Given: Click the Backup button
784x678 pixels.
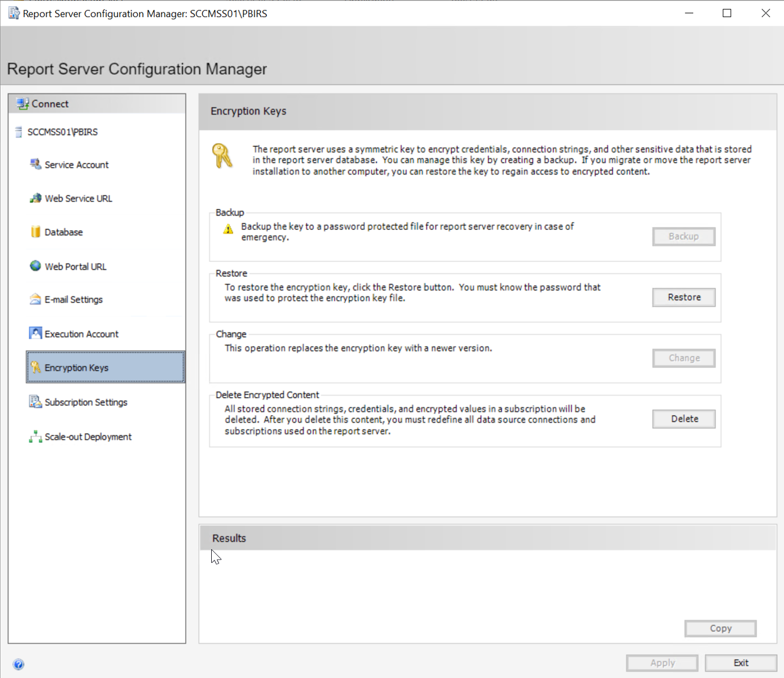Looking at the screenshot, I should click(684, 237).
